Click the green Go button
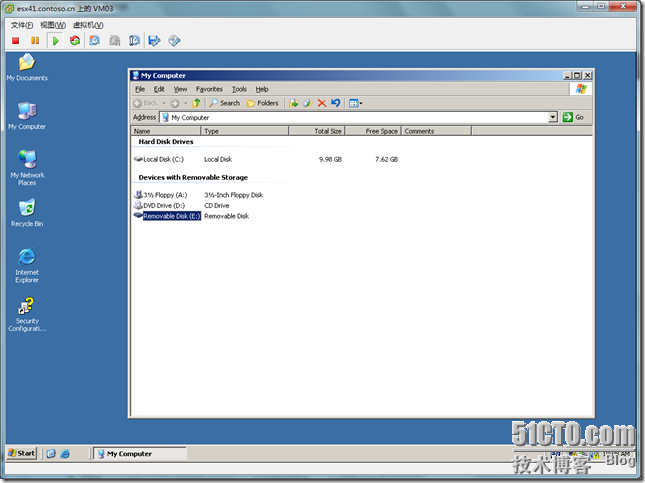This screenshot has height=483, width=645. click(573, 118)
